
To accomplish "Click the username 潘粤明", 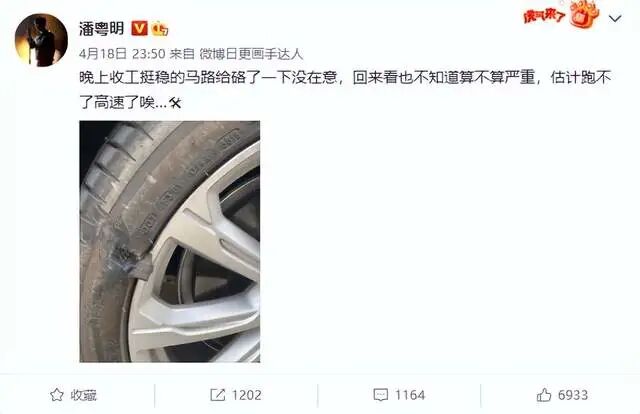I will (102, 29).
